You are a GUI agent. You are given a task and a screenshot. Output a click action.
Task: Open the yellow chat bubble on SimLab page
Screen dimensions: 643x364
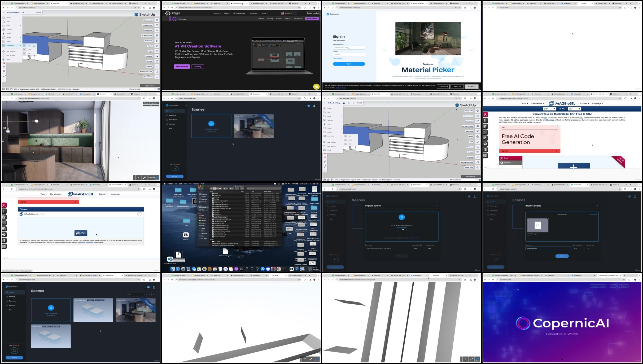316,87
